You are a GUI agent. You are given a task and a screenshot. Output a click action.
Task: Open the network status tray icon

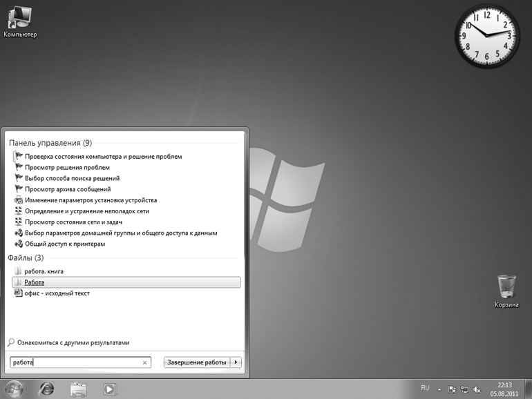(x=464, y=389)
